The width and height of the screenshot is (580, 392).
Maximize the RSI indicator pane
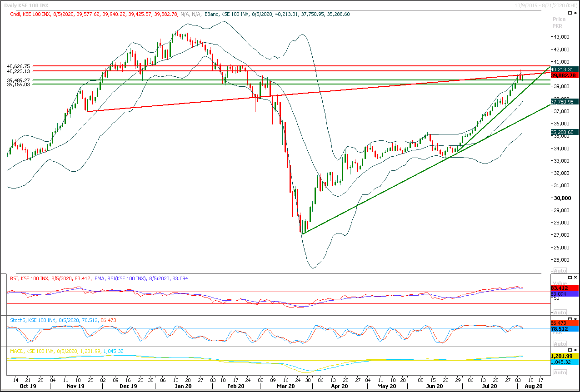pos(570,277)
